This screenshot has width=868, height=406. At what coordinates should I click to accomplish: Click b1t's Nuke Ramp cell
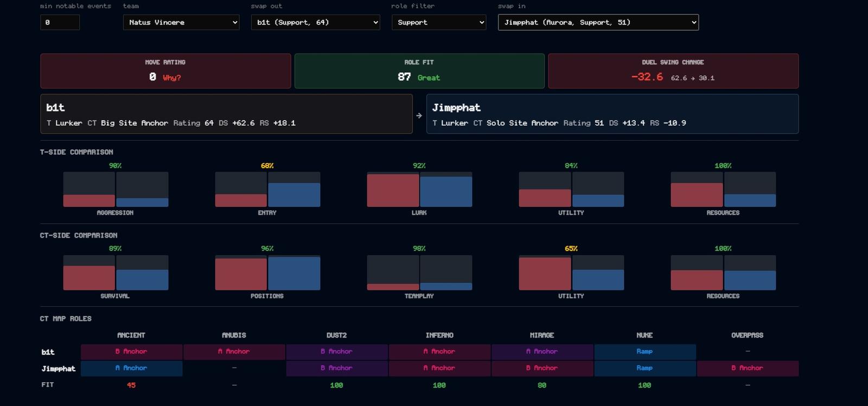pos(645,352)
